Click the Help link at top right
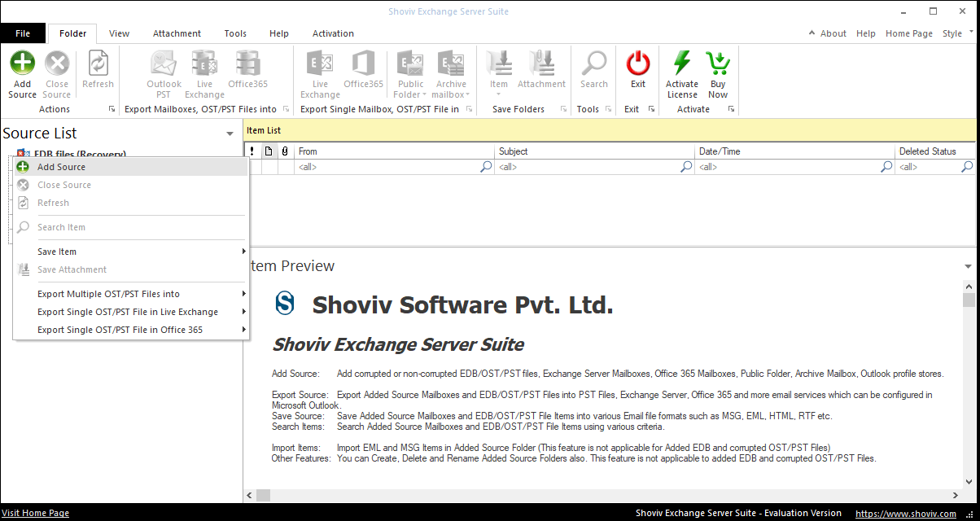 pos(866,33)
